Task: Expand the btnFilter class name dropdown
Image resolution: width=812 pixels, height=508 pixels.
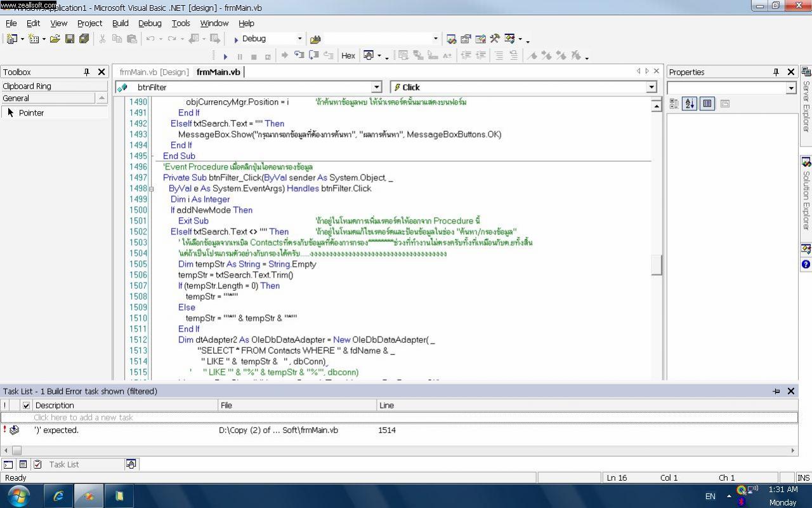Action: click(376, 87)
